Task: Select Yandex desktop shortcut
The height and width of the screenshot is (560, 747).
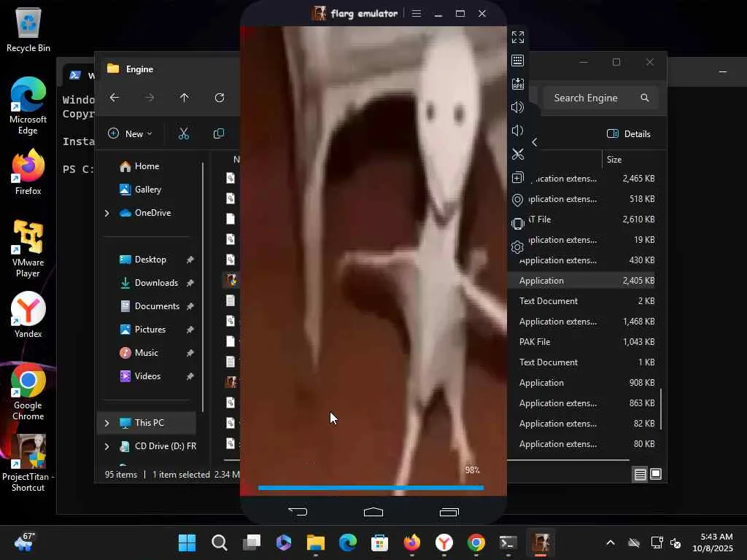Action: click(x=28, y=315)
